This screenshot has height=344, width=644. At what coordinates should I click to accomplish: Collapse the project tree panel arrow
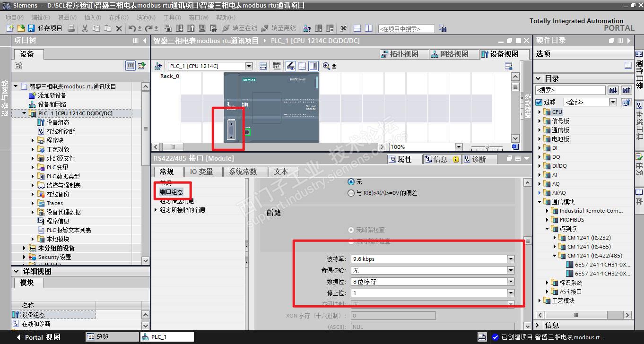point(145,41)
